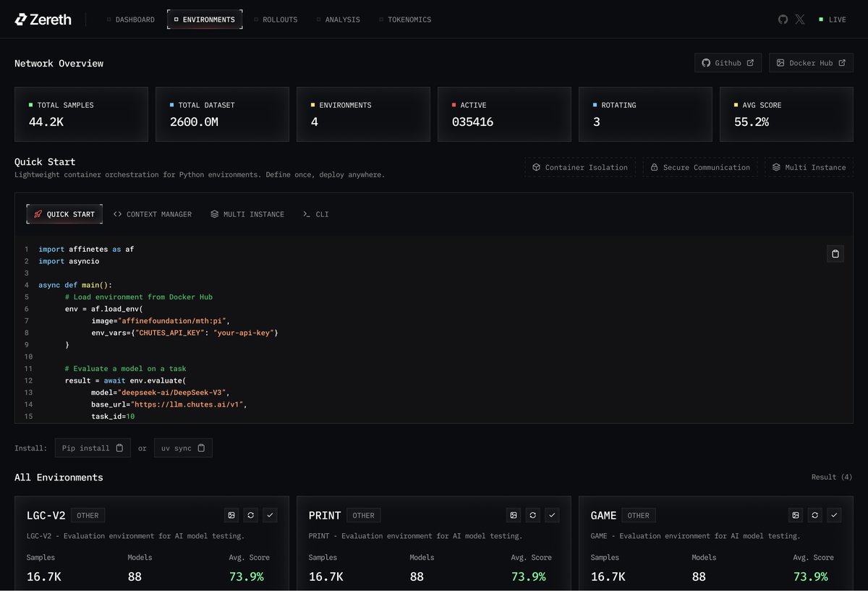
Task: Click the GAME environment title
Action: [x=604, y=516]
